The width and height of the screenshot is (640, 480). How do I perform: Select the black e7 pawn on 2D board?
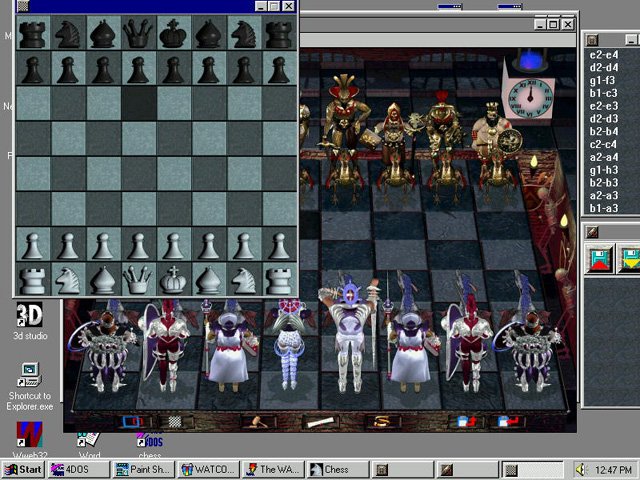click(x=173, y=70)
